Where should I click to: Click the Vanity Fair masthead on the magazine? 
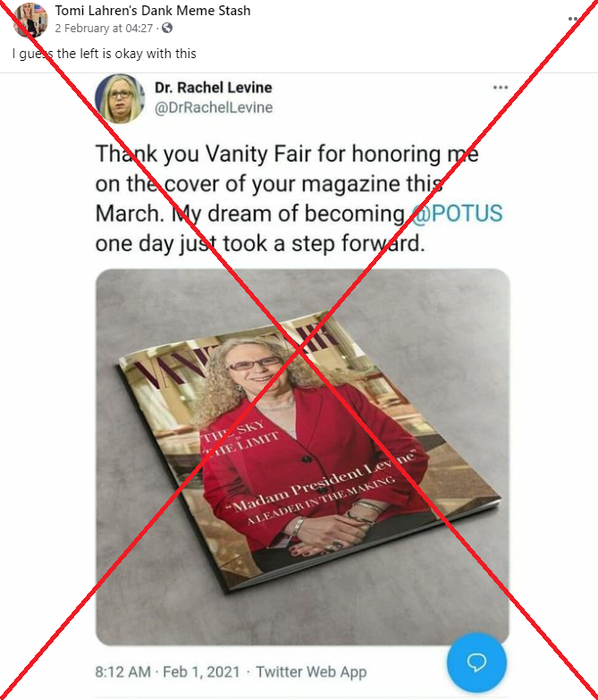(237, 355)
